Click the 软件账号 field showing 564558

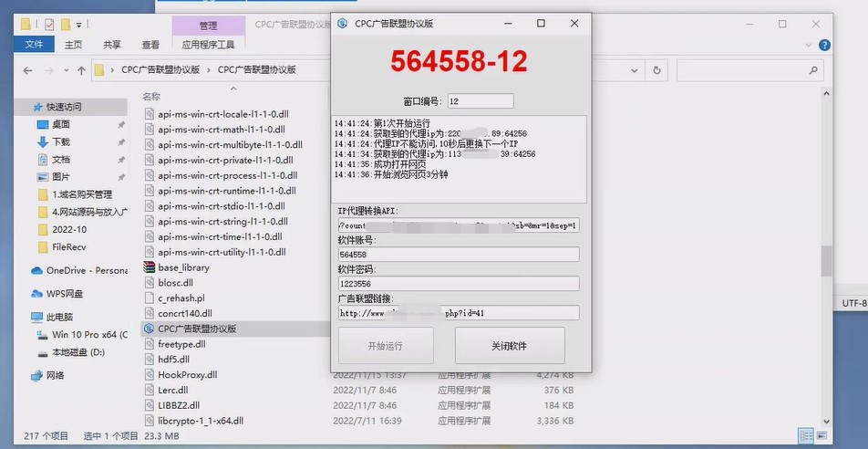459,255
